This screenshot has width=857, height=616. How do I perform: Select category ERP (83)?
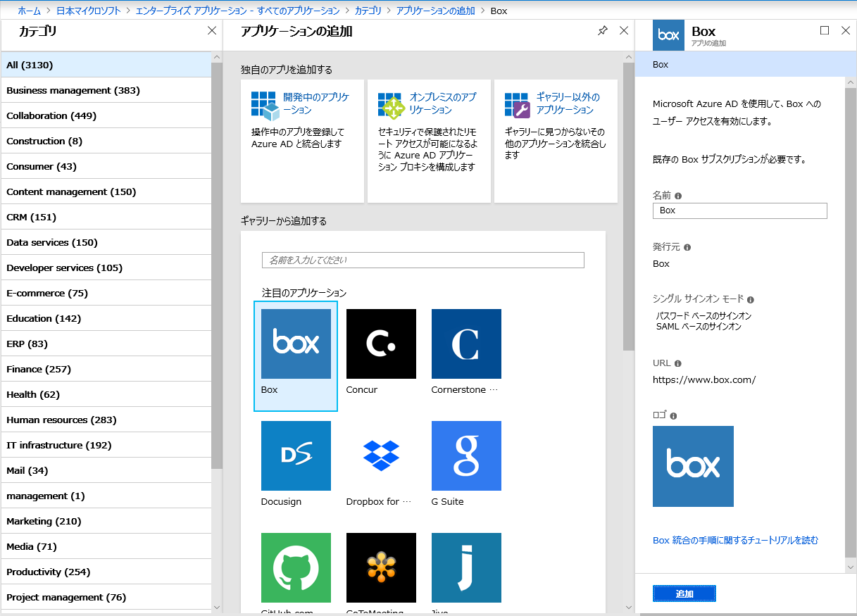[106, 344]
